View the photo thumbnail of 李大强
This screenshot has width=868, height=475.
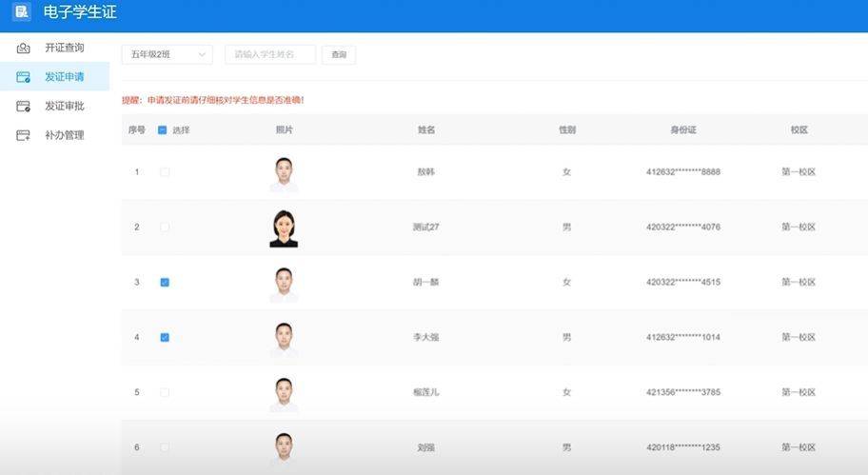point(284,339)
